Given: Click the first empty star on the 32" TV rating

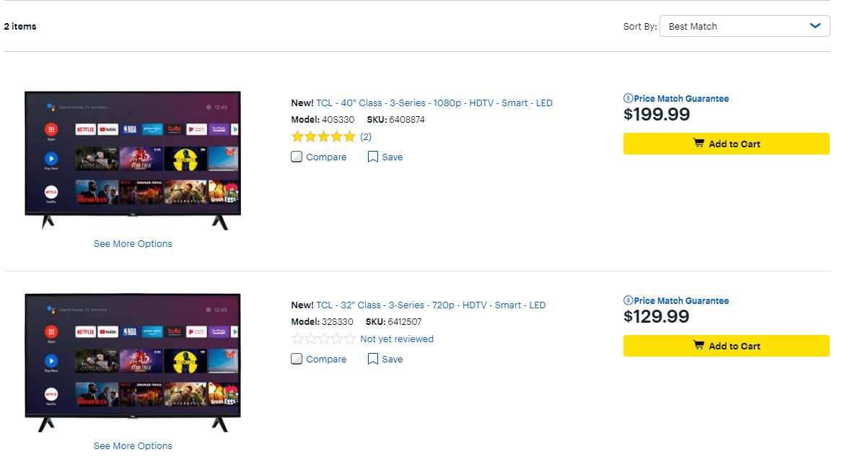Looking at the screenshot, I should point(298,338).
